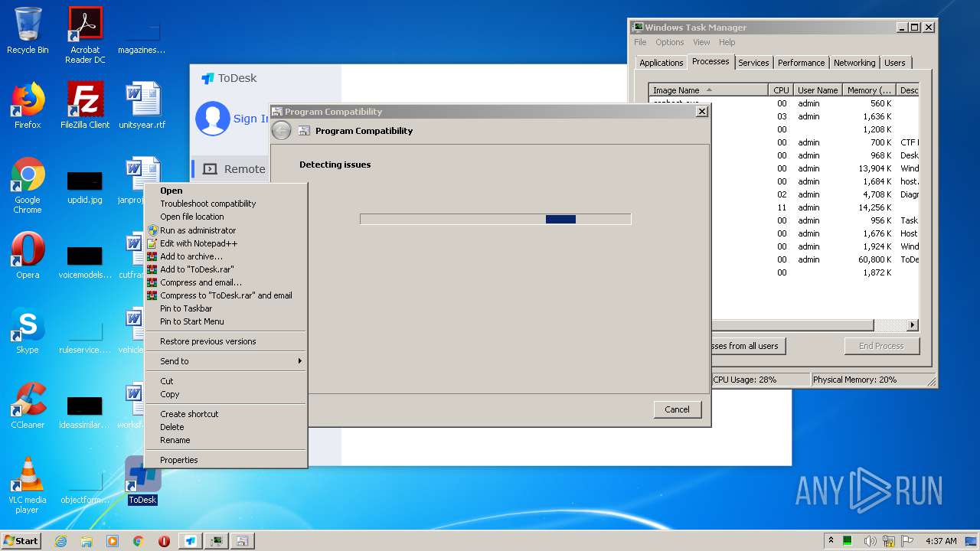Open Properties from context menu
Image resolution: width=980 pixels, height=551 pixels.
pyautogui.click(x=226, y=460)
